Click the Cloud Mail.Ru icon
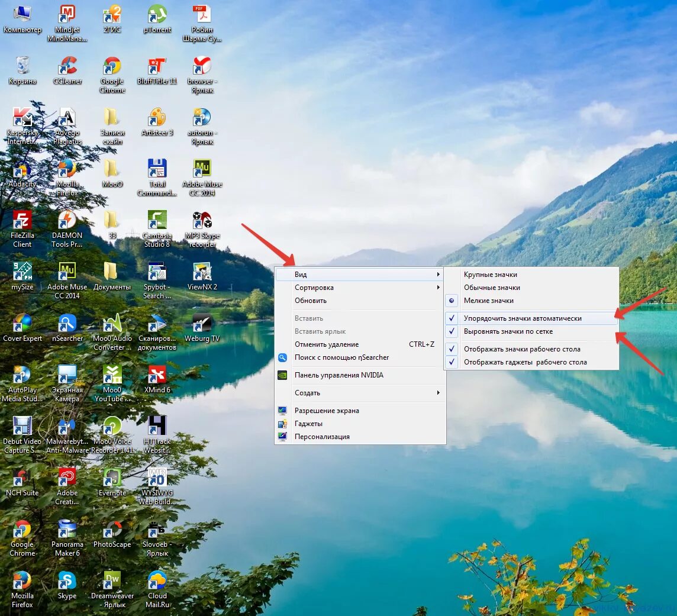This screenshot has height=616, width=677. pos(157,589)
